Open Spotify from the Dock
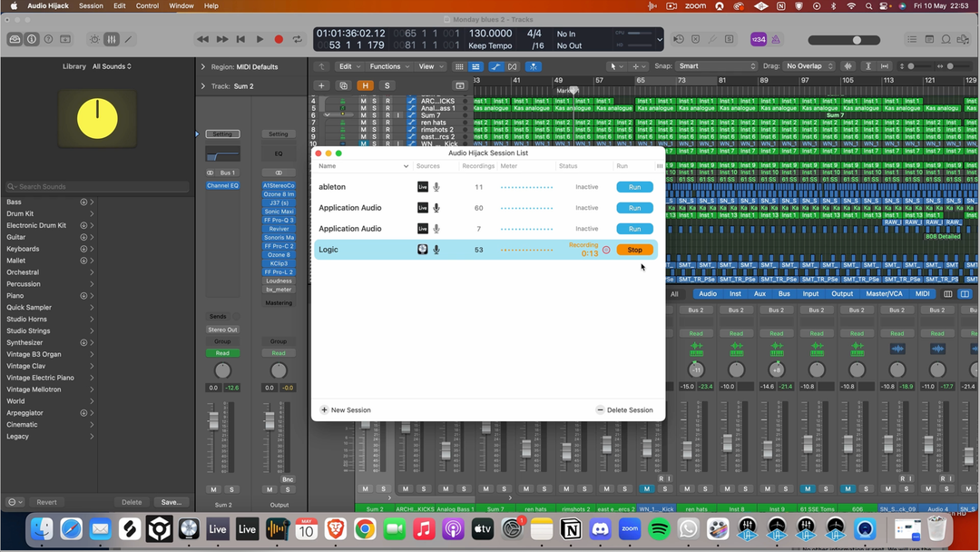980x552 pixels. click(660, 528)
